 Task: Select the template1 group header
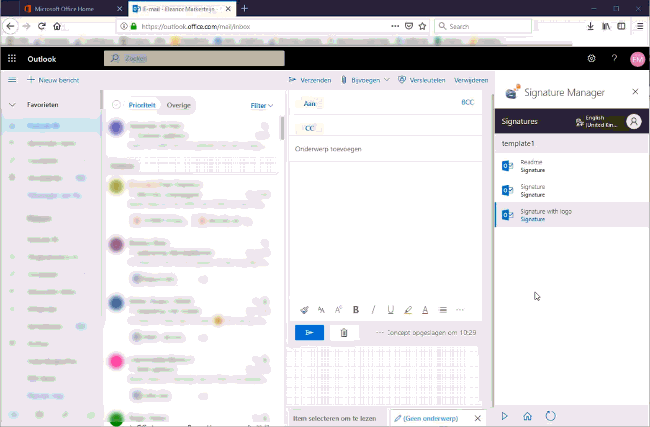[572, 143]
